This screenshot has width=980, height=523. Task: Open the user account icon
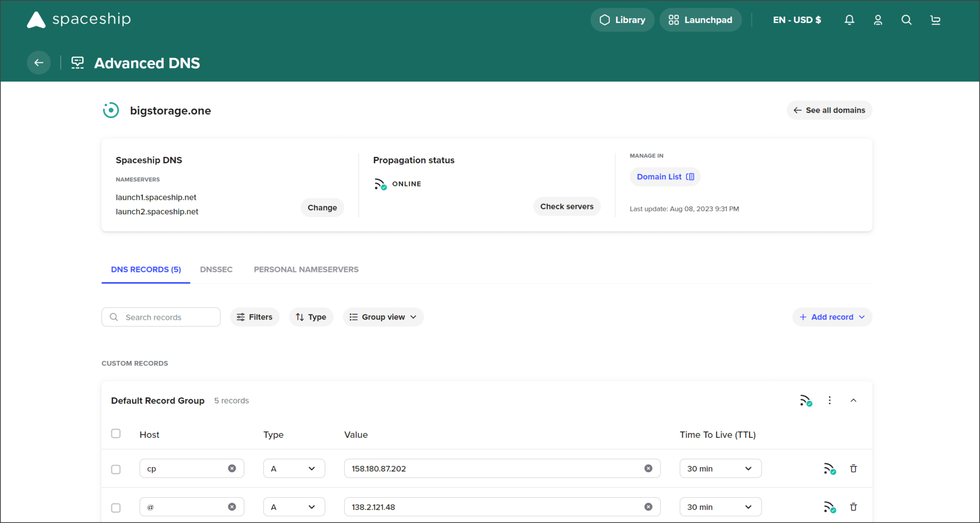point(878,20)
